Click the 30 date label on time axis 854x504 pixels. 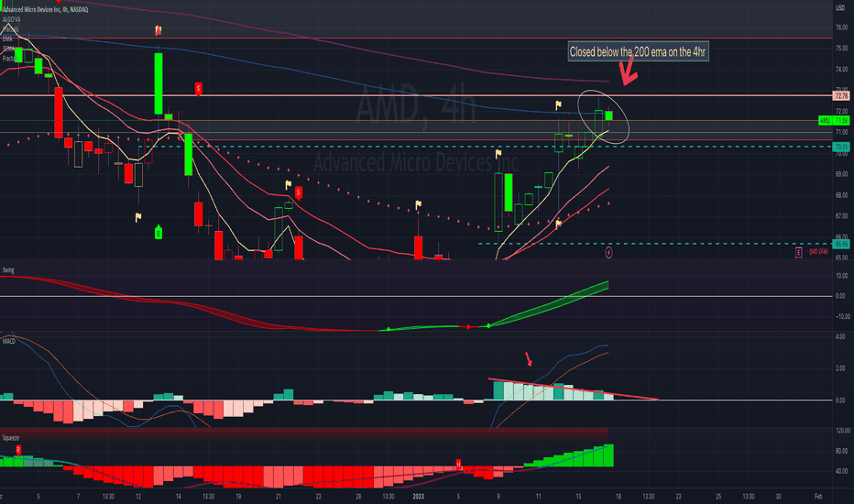pyautogui.click(x=779, y=497)
